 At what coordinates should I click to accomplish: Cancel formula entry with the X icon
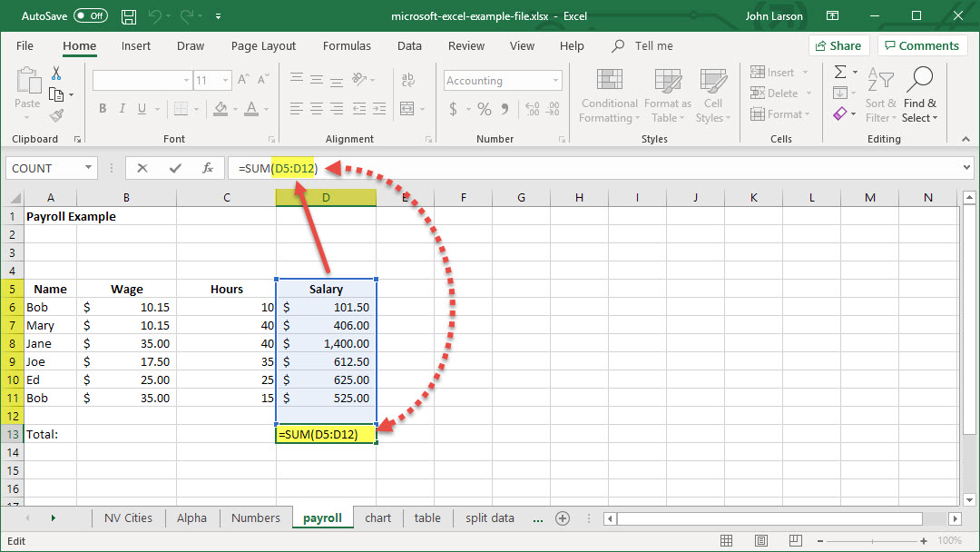(x=142, y=168)
